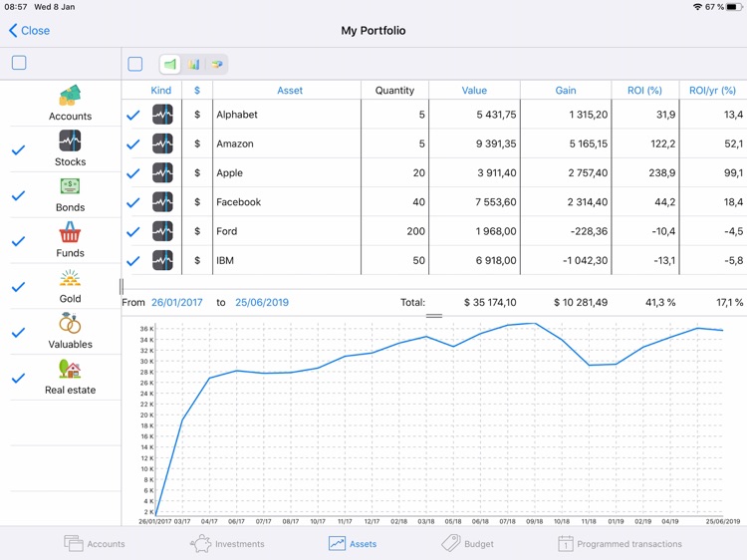Open the Accounts tab in bottom bar
This screenshot has height=560, width=747.
(x=95, y=543)
